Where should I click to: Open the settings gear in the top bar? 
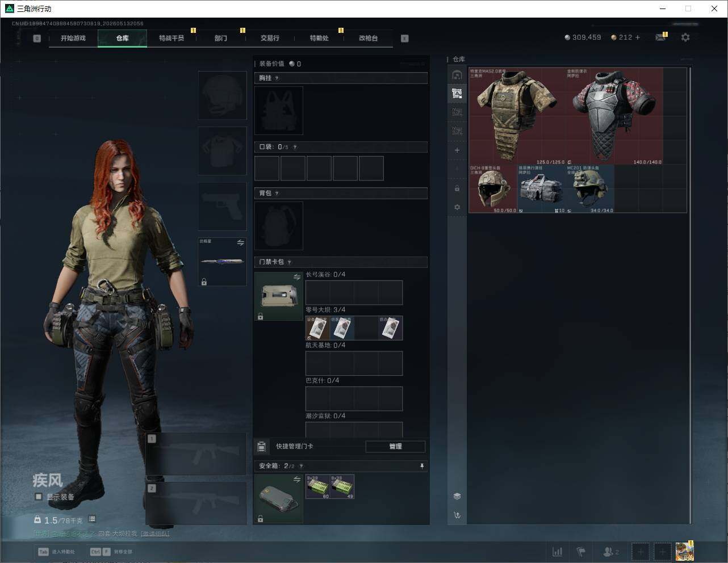pos(685,37)
